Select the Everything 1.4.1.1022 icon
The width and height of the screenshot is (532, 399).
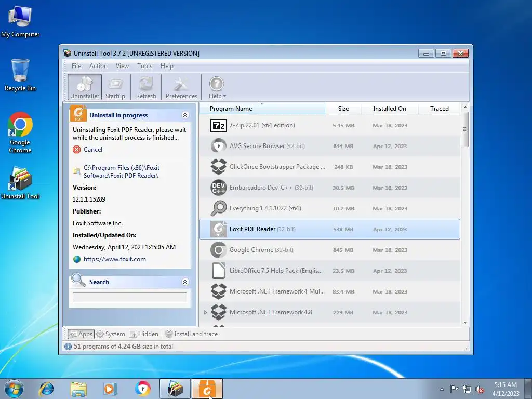[x=219, y=208]
